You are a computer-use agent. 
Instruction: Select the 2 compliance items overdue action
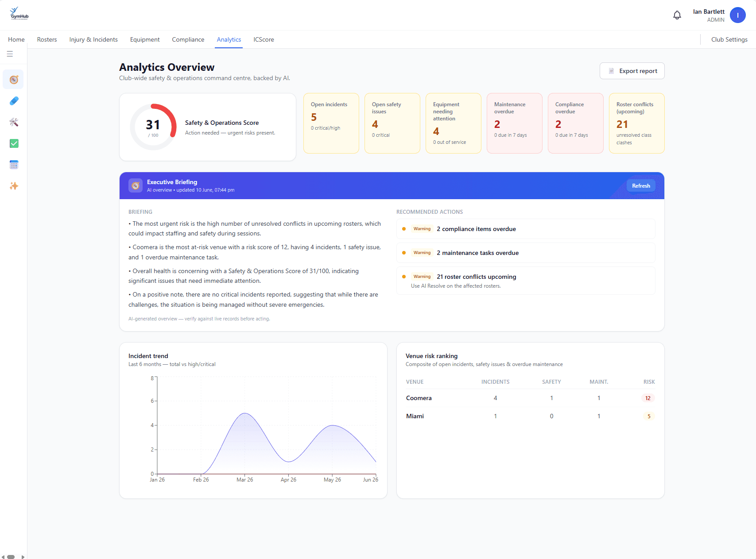526,229
